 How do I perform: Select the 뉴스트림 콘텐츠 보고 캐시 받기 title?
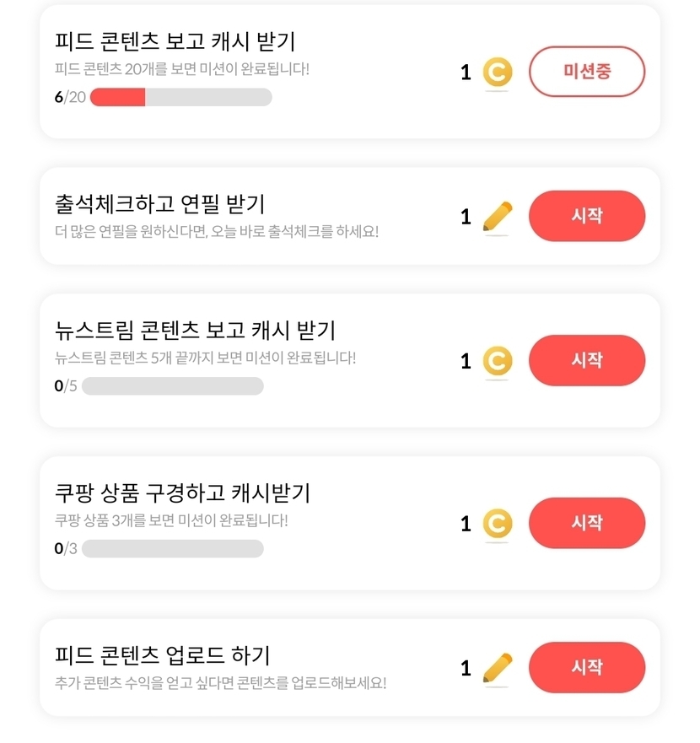(x=195, y=330)
